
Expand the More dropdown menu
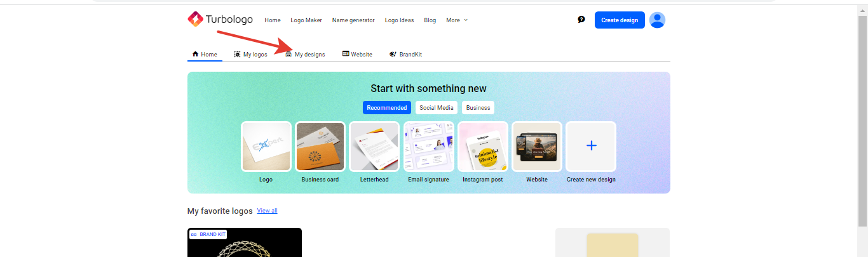(x=457, y=20)
